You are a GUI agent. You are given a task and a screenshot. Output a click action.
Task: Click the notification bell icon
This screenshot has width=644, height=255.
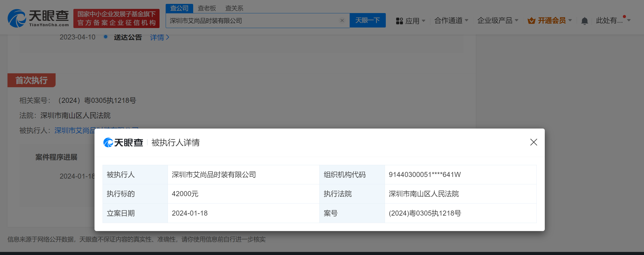[x=584, y=21]
